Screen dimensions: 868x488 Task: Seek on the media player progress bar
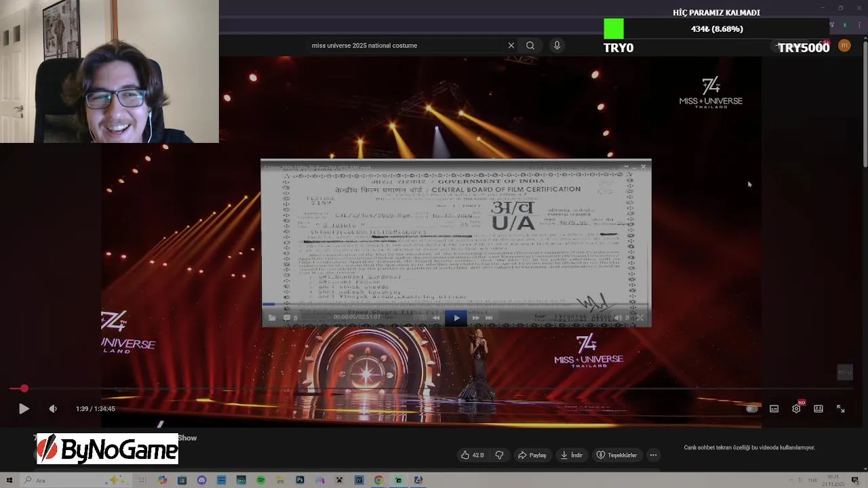pos(456,304)
